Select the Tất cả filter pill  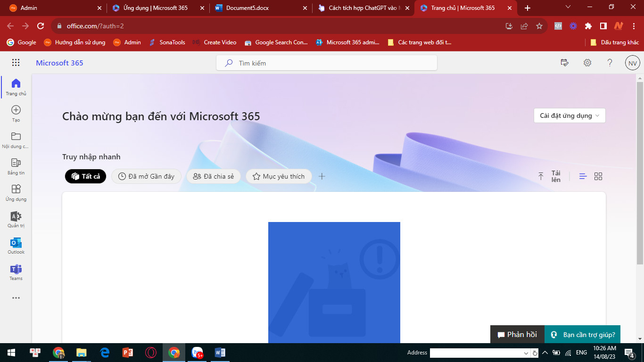click(86, 176)
